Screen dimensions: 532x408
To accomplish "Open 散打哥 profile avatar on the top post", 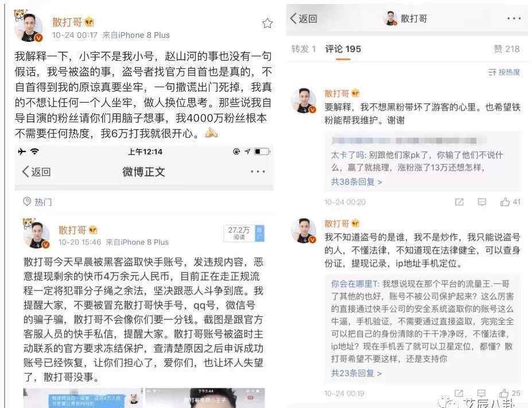I will tap(29, 27).
